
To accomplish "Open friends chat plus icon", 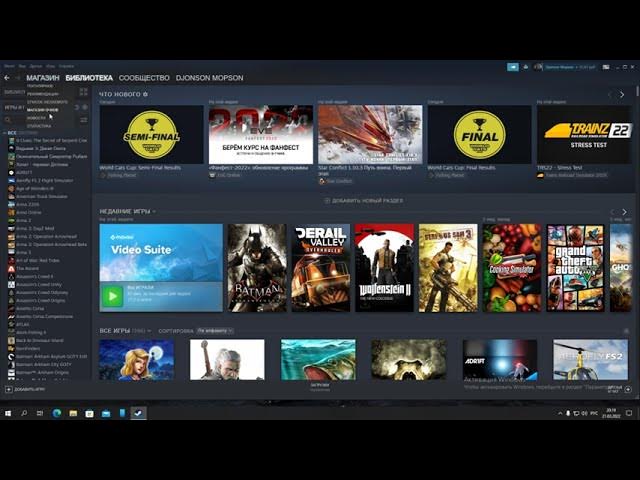I will (x=628, y=389).
